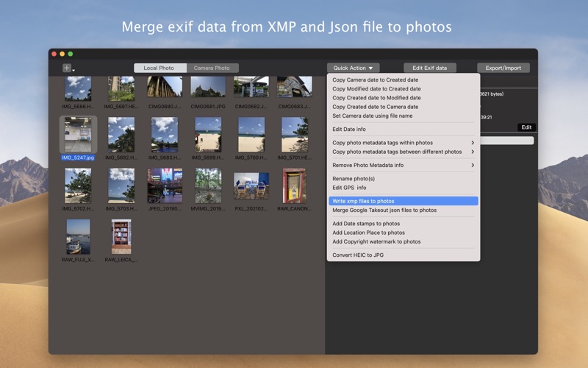Select the IMG_5702 photo thumbnail

(78, 185)
